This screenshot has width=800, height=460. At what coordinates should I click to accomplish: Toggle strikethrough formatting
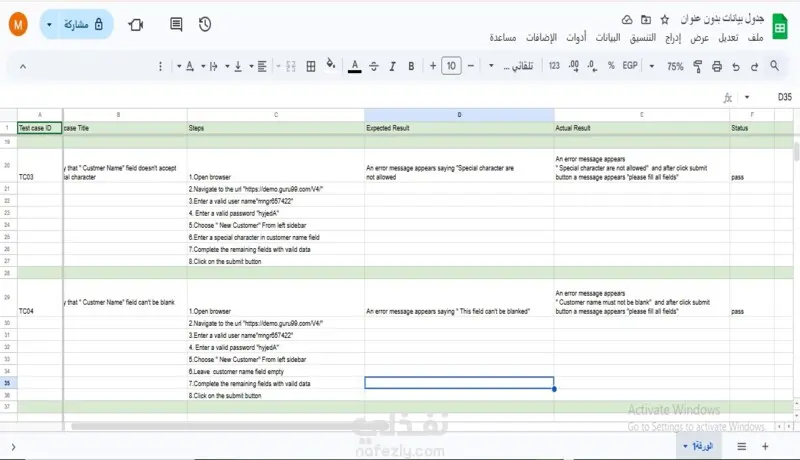pyautogui.click(x=373, y=66)
